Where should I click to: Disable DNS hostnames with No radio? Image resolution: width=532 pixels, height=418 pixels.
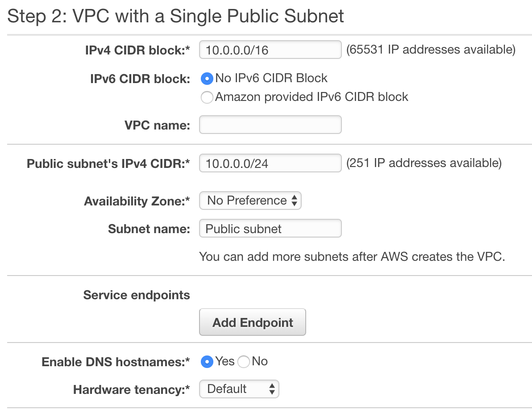(244, 362)
